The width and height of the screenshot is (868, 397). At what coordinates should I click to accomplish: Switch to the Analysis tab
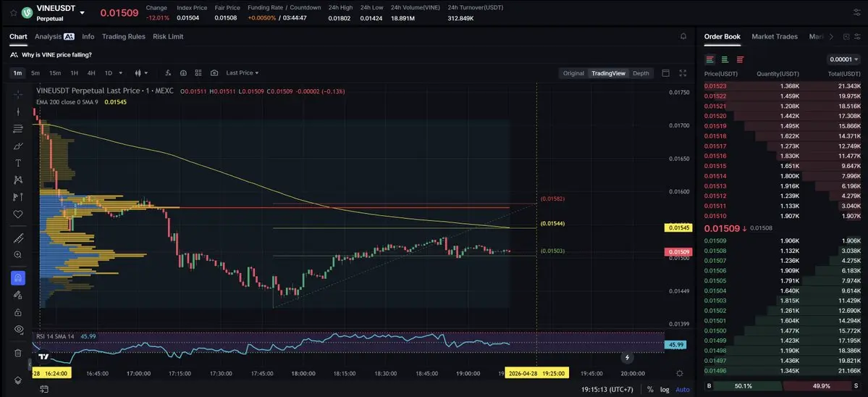tap(54, 36)
